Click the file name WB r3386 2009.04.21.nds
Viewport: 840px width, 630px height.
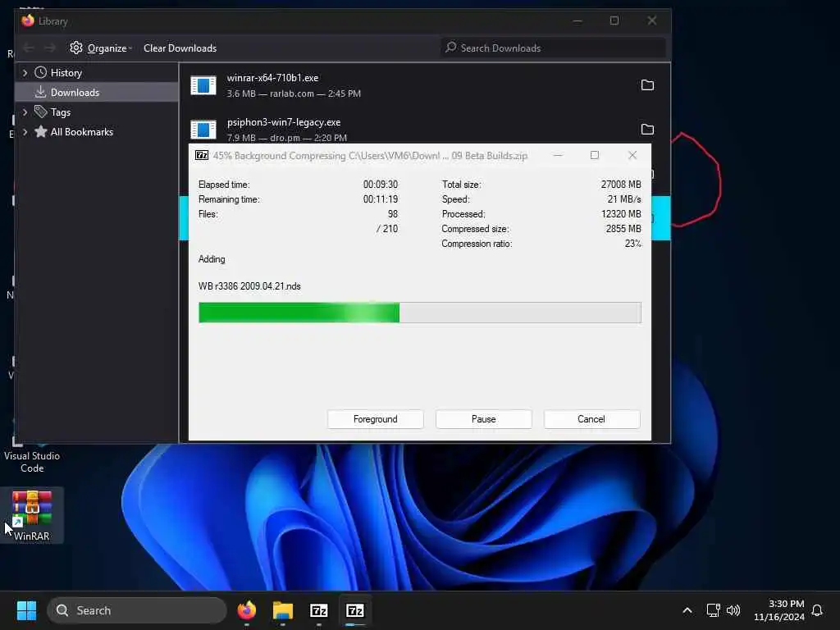(249, 286)
